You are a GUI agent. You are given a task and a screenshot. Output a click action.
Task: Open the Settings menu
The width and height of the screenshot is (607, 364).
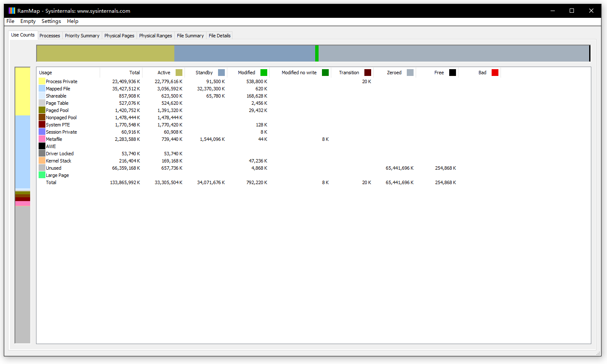coord(51,21)
